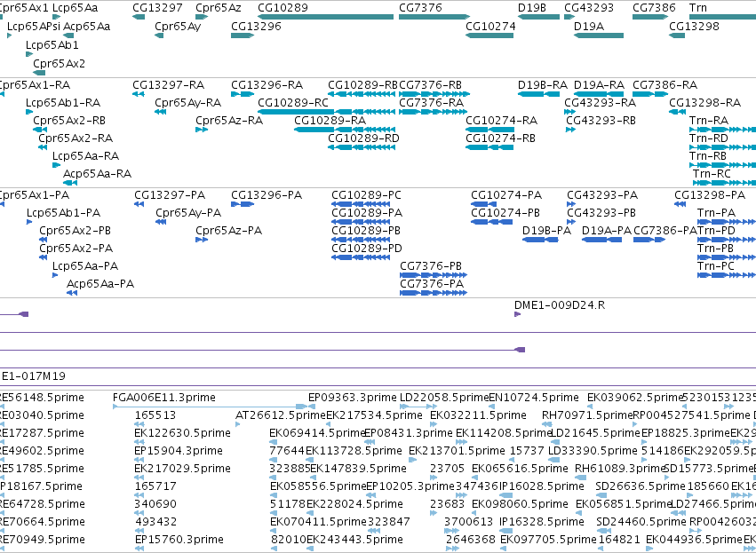Select the CG7386-PA protein label

click(665, 231)
